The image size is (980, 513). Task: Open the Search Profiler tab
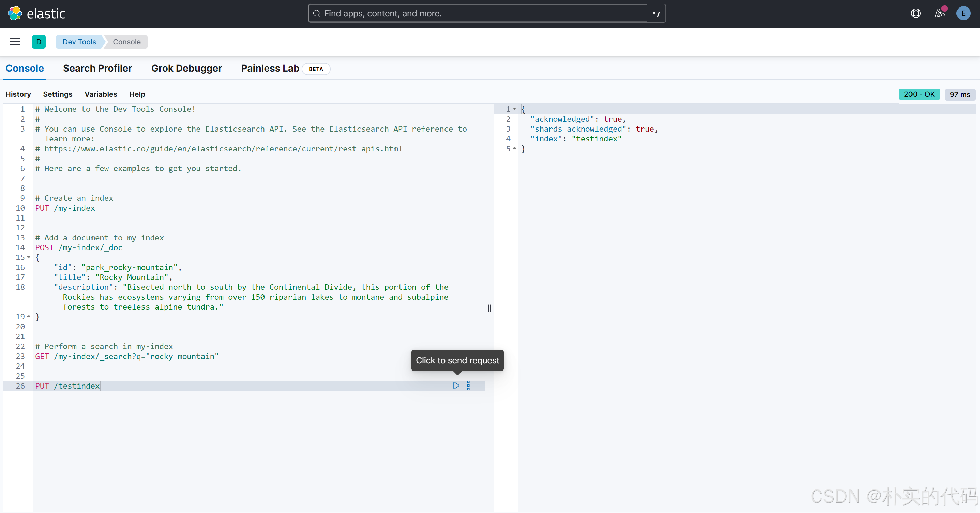click(x=97, y=69)
